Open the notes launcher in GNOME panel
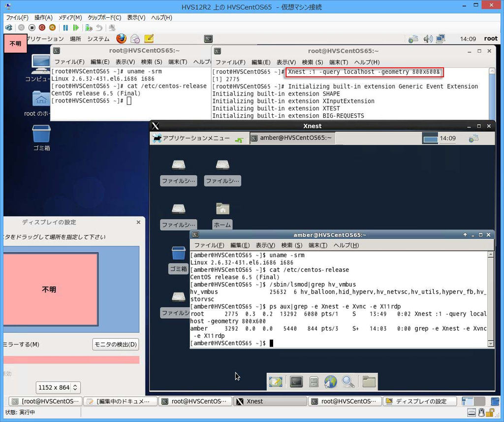 coord(149,38)
